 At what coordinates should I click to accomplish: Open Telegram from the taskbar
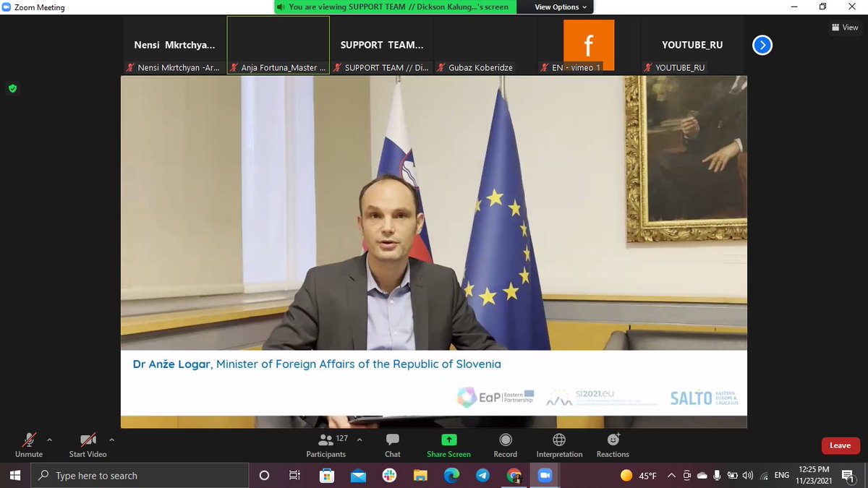(482, 476)
